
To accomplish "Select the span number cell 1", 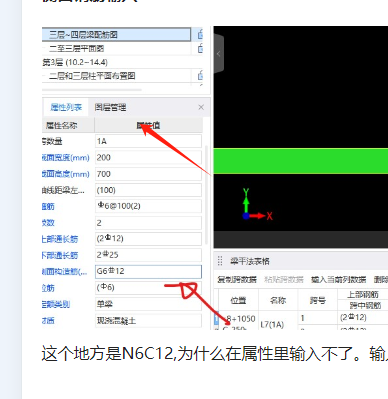I will coord(318,318).
